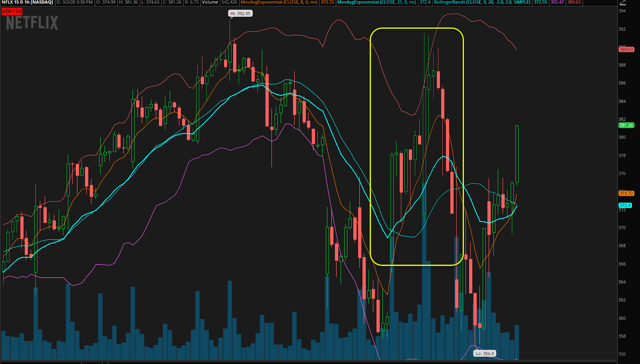Click the volume value 542,426
Screen dimensions: 640x364
click(229, 2)
